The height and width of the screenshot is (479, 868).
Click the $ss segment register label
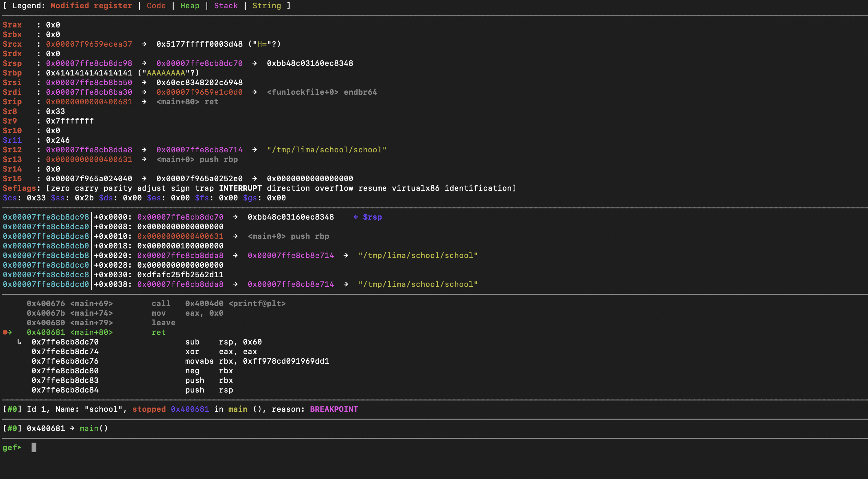coord(58,198)
